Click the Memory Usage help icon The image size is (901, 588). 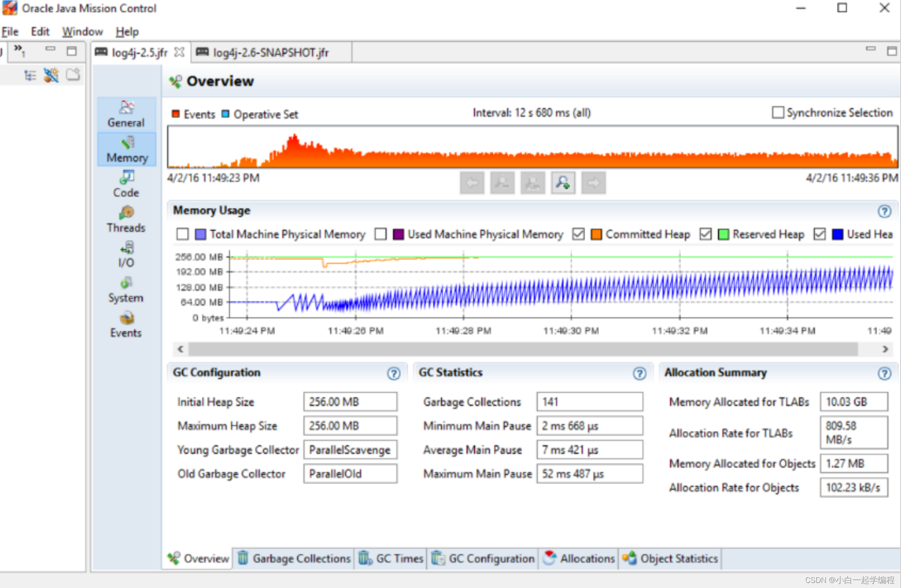click(x=884, y=211)
